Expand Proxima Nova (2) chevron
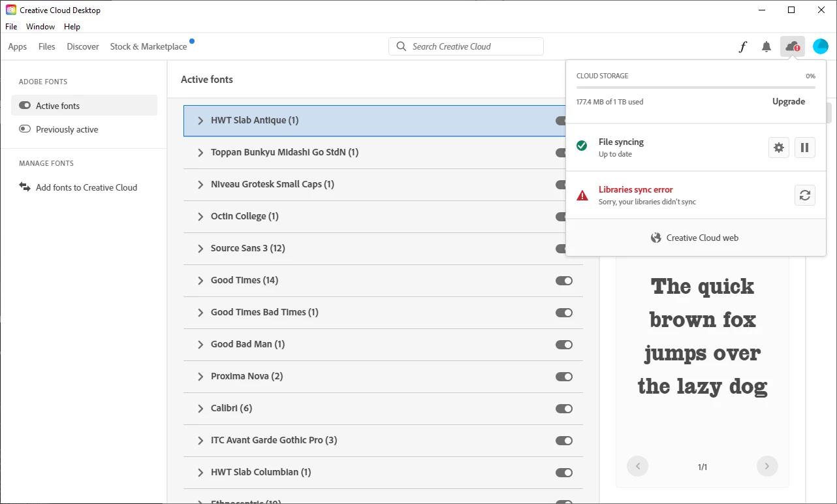The width and height of the screenshot is (837, 504). coord(200,377)
